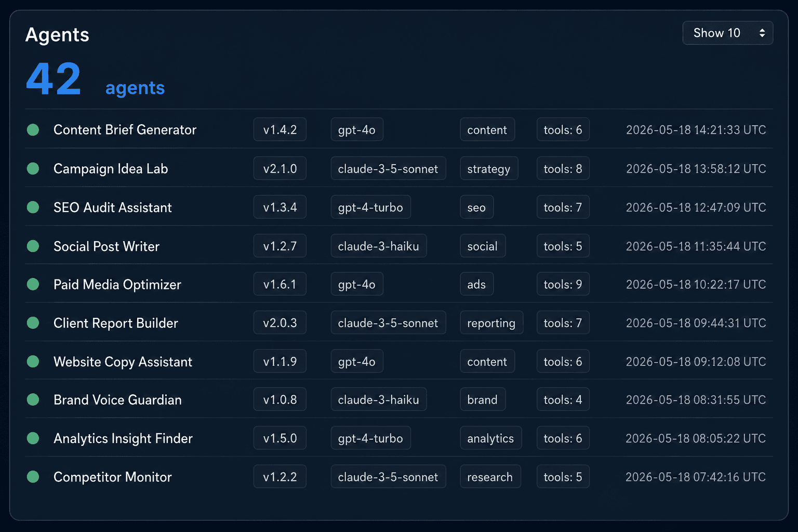Click the green status dot for Paid Media Optimizer

[x=33, y=284]
